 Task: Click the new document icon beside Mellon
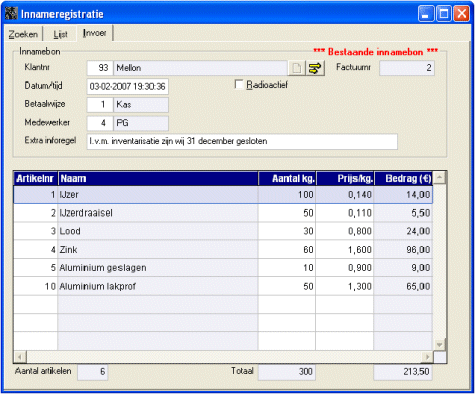tap(297, 68)
